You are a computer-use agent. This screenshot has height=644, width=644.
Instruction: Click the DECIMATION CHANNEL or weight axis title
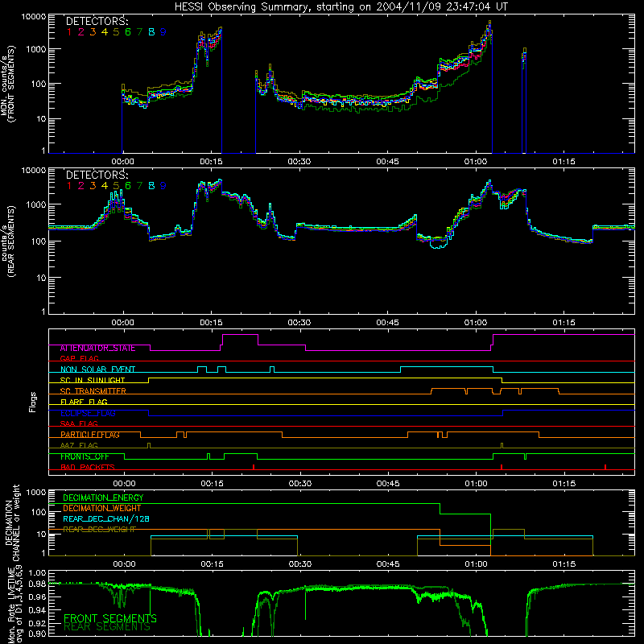12,522
